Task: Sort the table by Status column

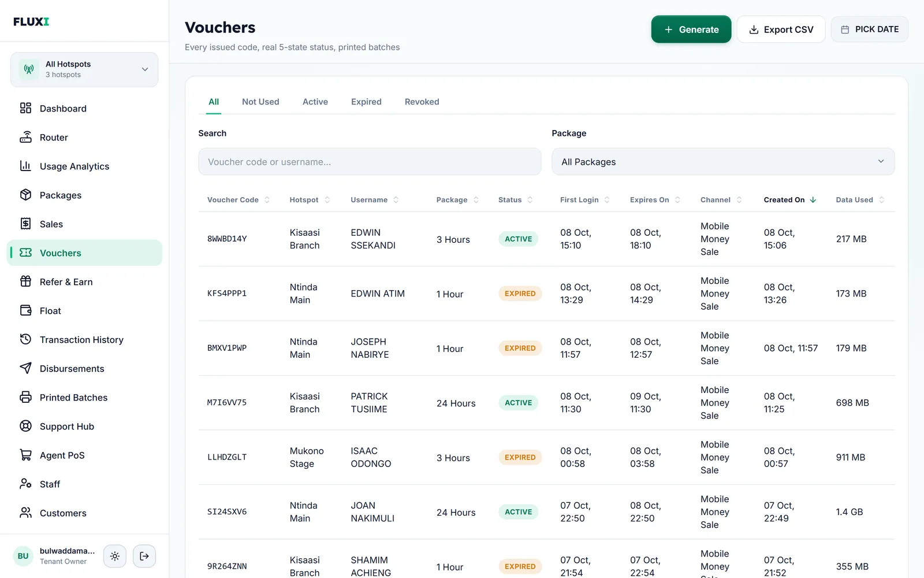Action: tap(515, 200)
